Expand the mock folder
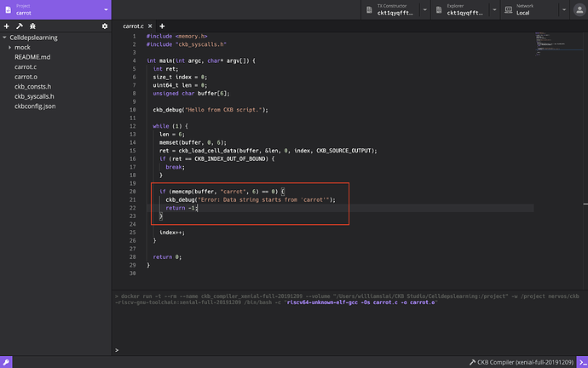The width and height of the screenshot is (588, 368). [x=9, y=47]
